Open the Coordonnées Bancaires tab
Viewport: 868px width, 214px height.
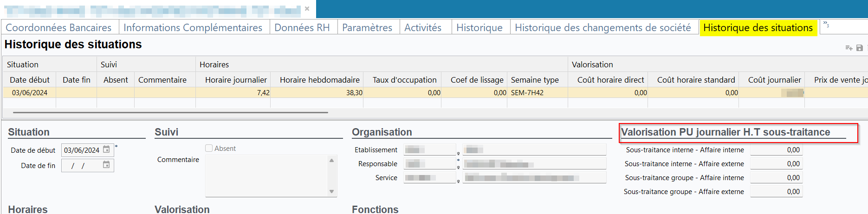pyautogui.click(x=58, y=28)
